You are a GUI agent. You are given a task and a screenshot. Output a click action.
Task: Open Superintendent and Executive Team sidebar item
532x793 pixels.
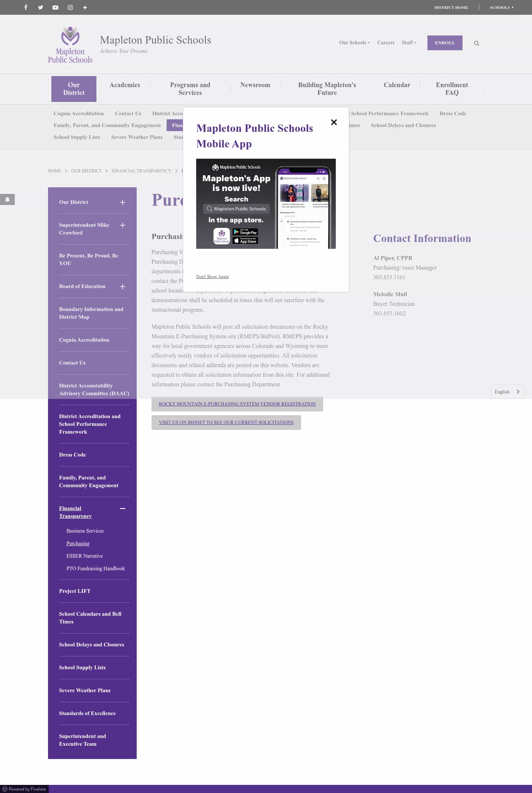point(83,740)
